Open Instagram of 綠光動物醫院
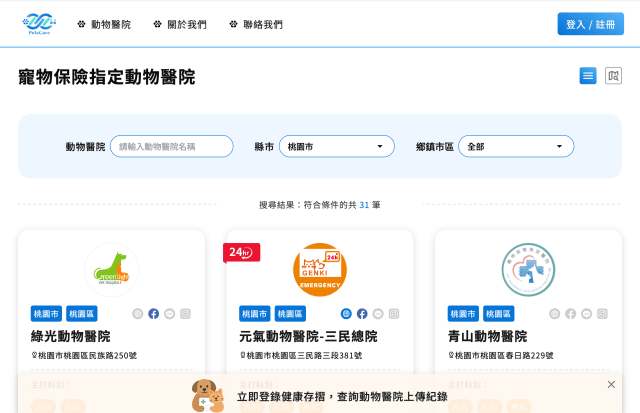Image resolution: width=640 pixels, height=413 pixels. (185, 313)
